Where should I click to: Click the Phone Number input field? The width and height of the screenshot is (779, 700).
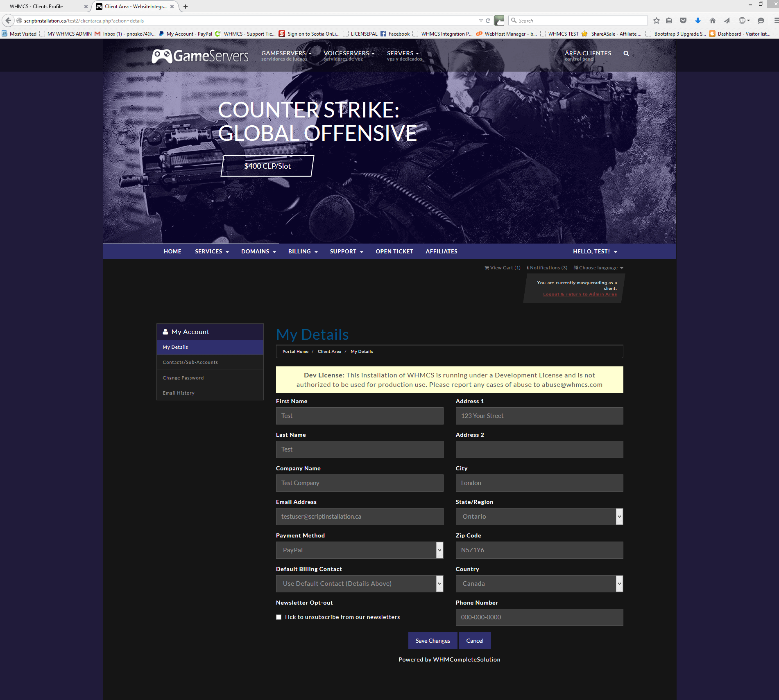pyautogui.click(x=539, y=617)
